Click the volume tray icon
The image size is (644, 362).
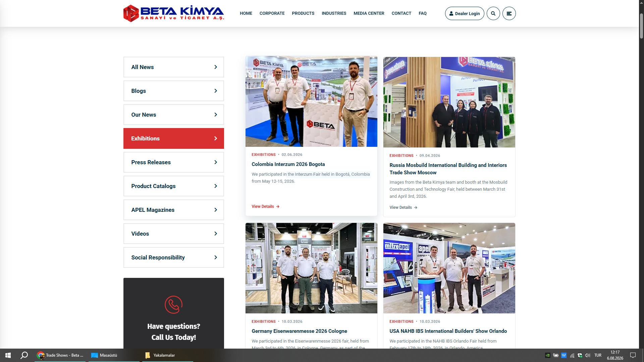coord(588,355)
